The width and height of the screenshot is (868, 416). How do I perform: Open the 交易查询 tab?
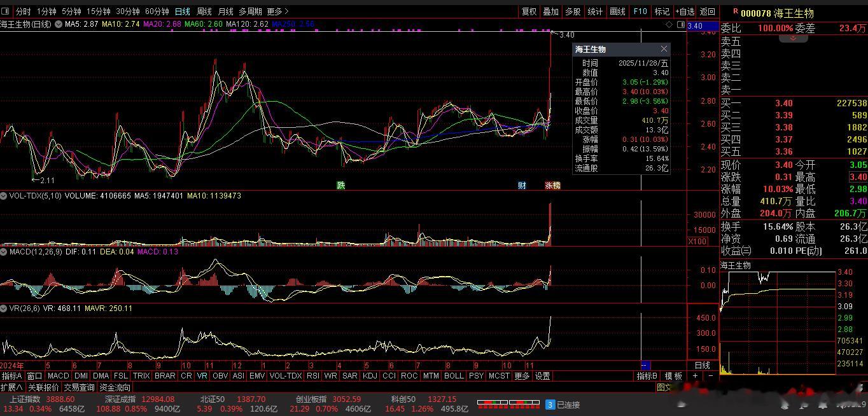pyautogui.click(x=79, y=387)
